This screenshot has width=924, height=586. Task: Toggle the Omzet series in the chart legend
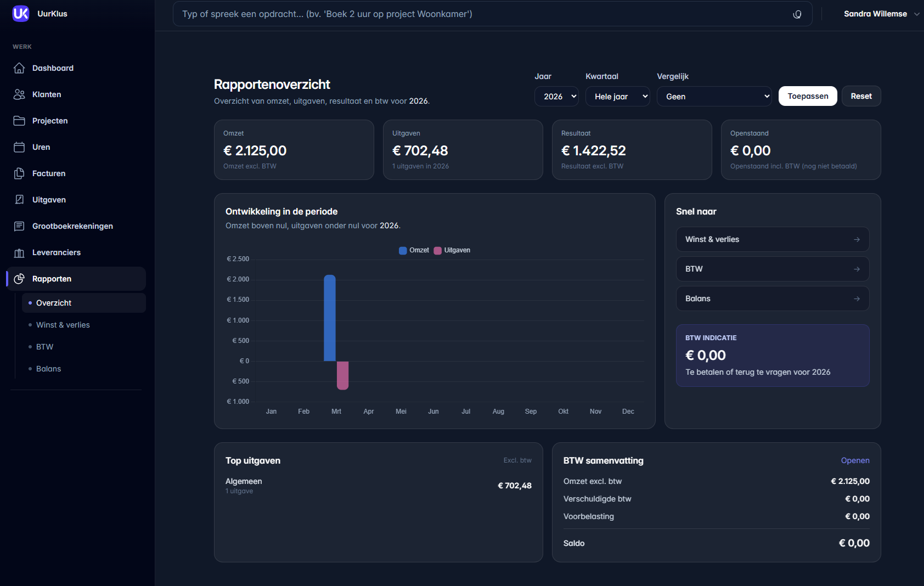coord(414,250)
